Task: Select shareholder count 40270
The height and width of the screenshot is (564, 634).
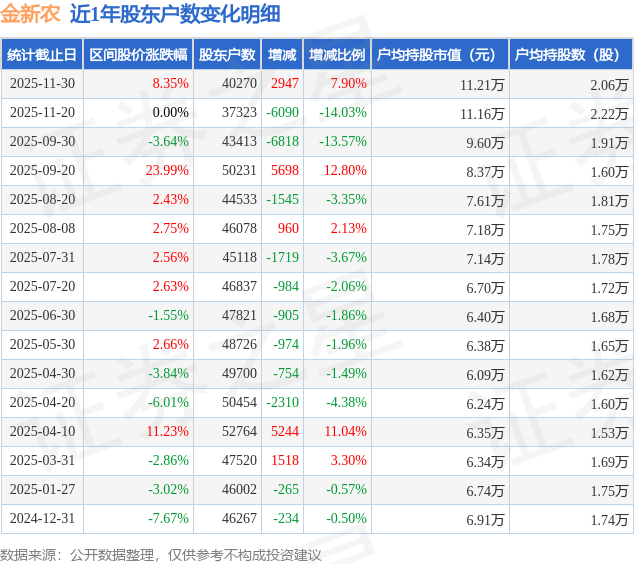Action: click(x=239, y=84)
